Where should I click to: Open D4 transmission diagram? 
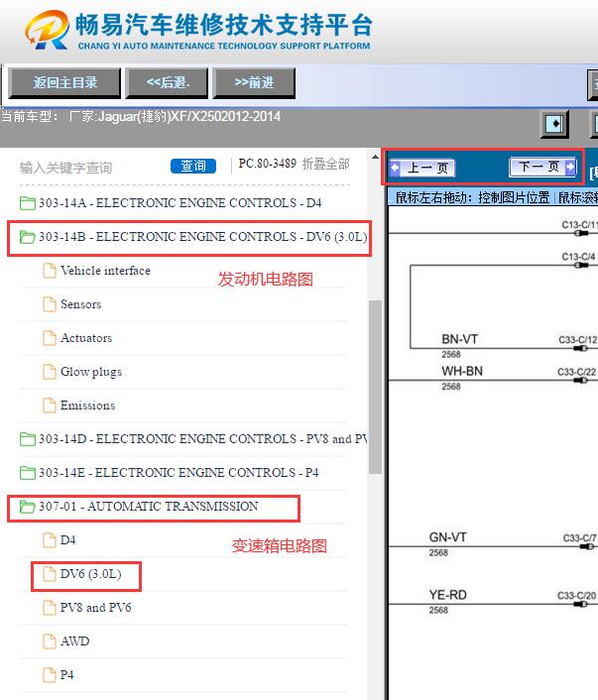point(67,540)
